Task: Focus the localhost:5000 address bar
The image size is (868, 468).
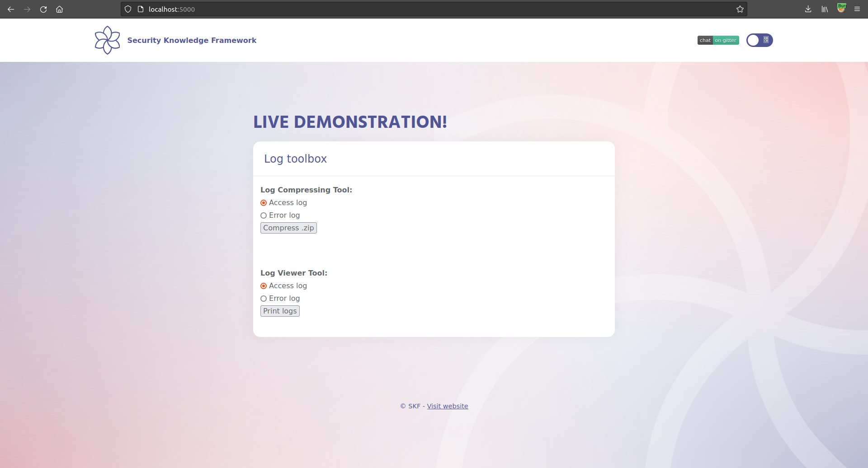Action: click(x=434, y=9)
